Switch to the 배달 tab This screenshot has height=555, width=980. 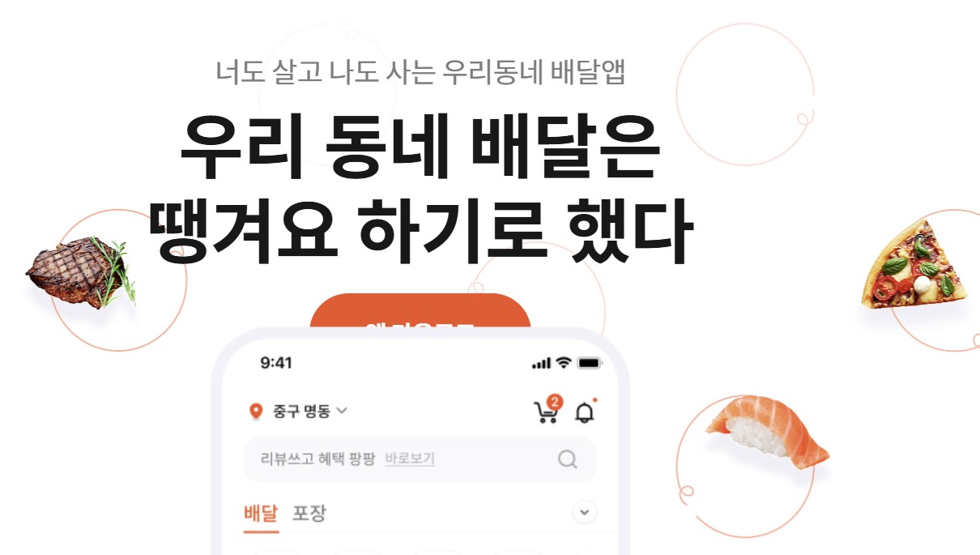pyautogui.click(x=261, y=513)
